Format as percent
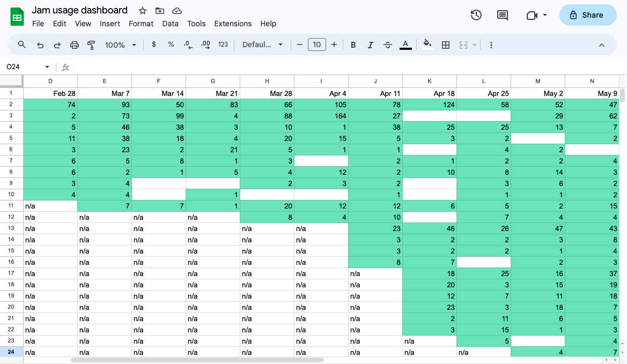The height and width of the screenshot is (364, 627). coord(171,44)
